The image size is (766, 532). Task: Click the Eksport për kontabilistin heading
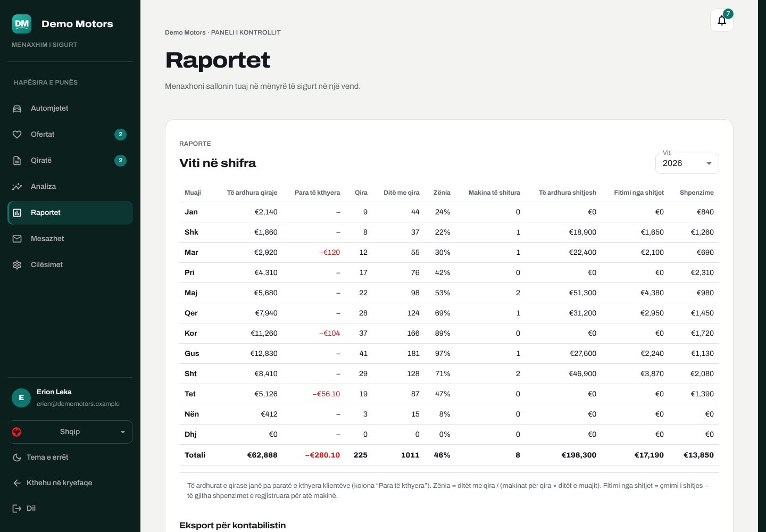click(232, 526)
